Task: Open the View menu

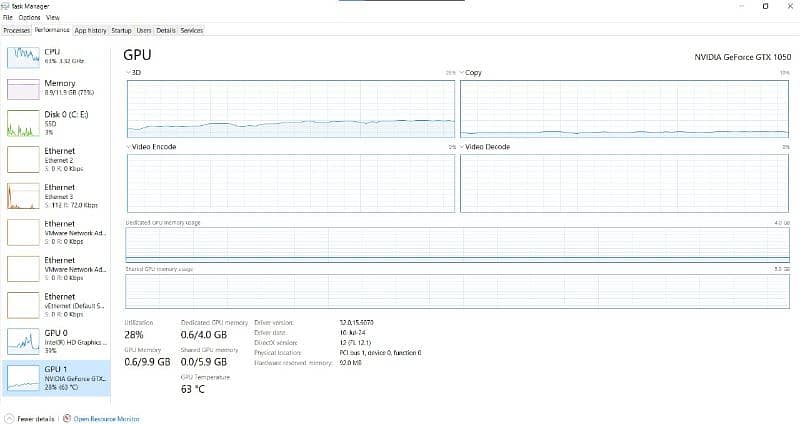Action: (x=53, y=18)
